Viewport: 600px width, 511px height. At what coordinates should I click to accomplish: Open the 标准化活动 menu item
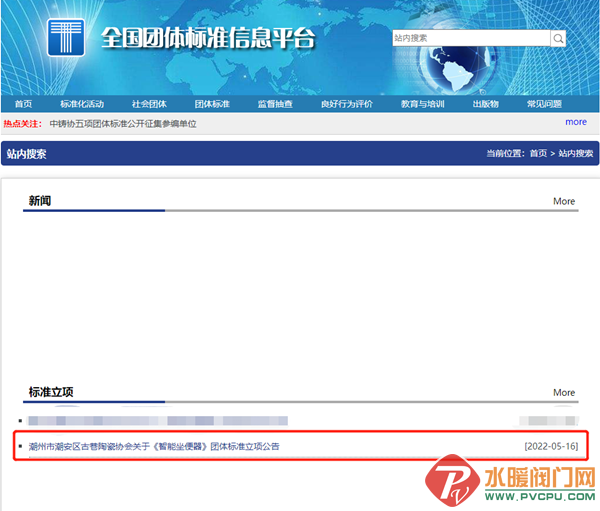[82, 104]
